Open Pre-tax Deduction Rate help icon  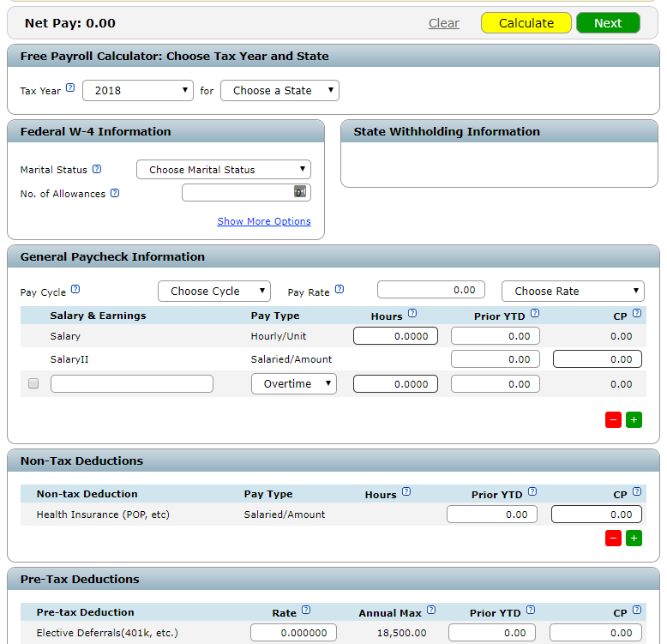[x=306, y=610]
